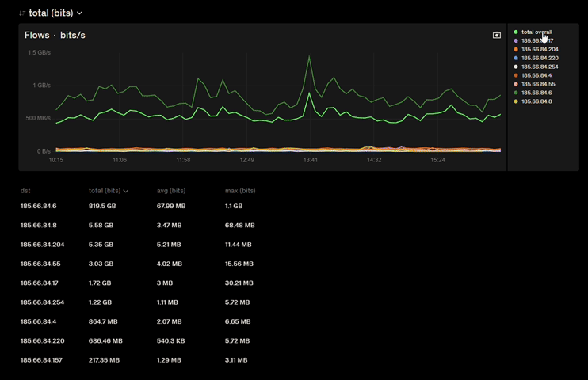588x380 pixels.
Task: Click the dst column header
Action: point(25,191)
